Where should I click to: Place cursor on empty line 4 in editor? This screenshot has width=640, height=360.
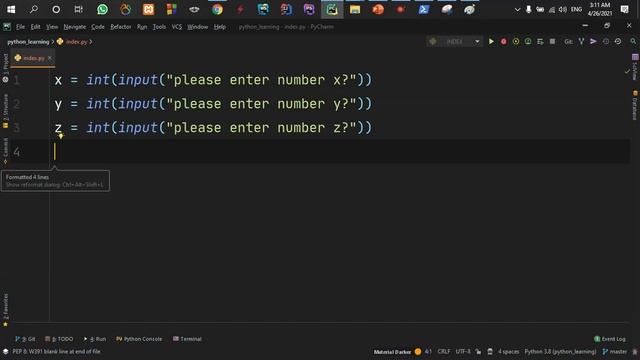[x=341, y=151]
